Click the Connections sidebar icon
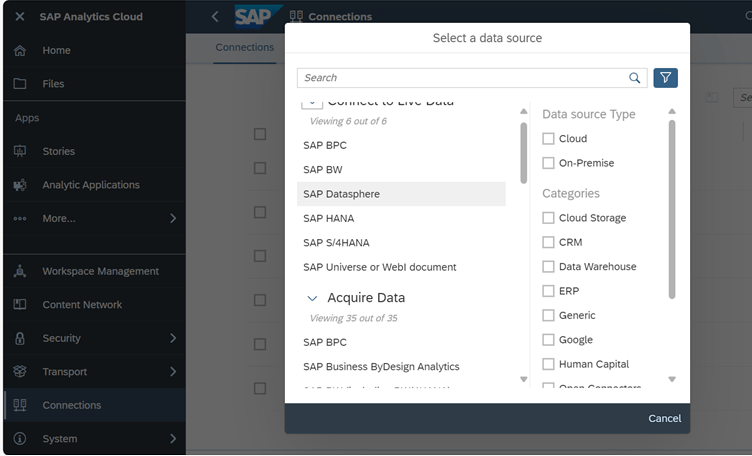 pos(20,405)
